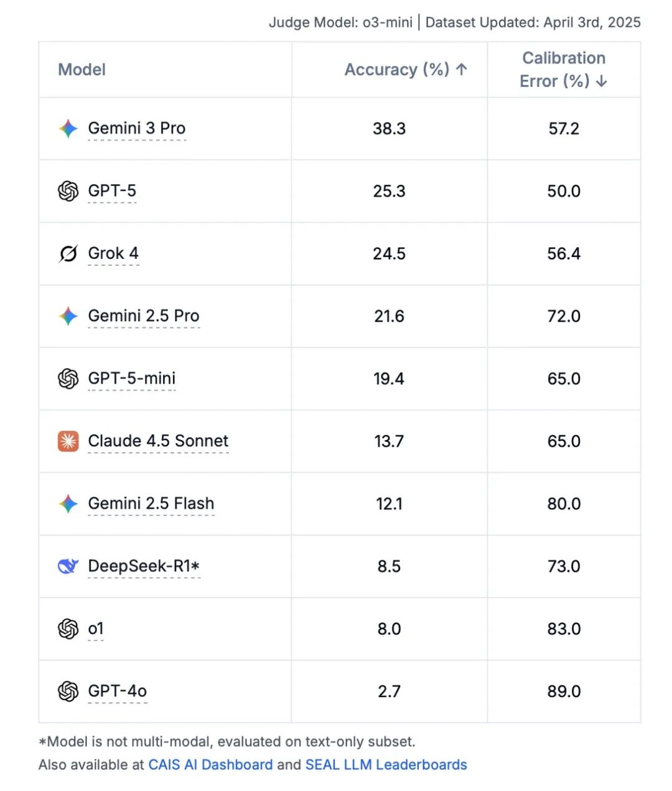
Task: Open the CAIS AI Dashboard link
Action: [210, 765]
